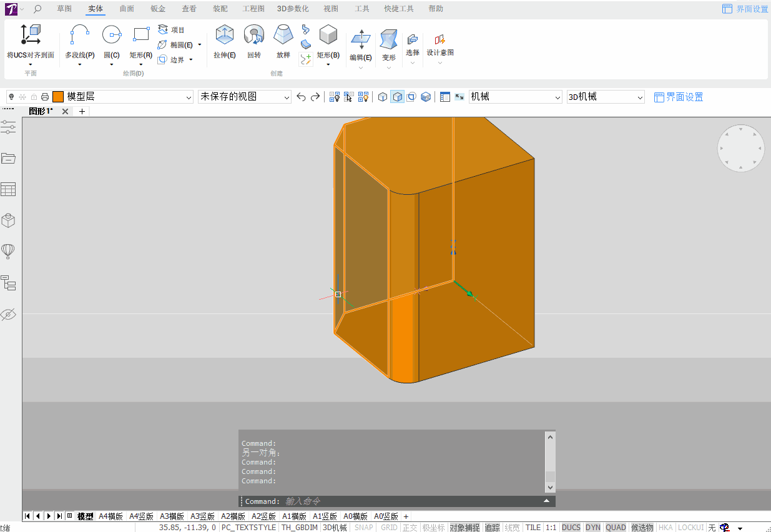
Task: Open the structure tree panel in sidebar
Action: [x=8, y=283]
